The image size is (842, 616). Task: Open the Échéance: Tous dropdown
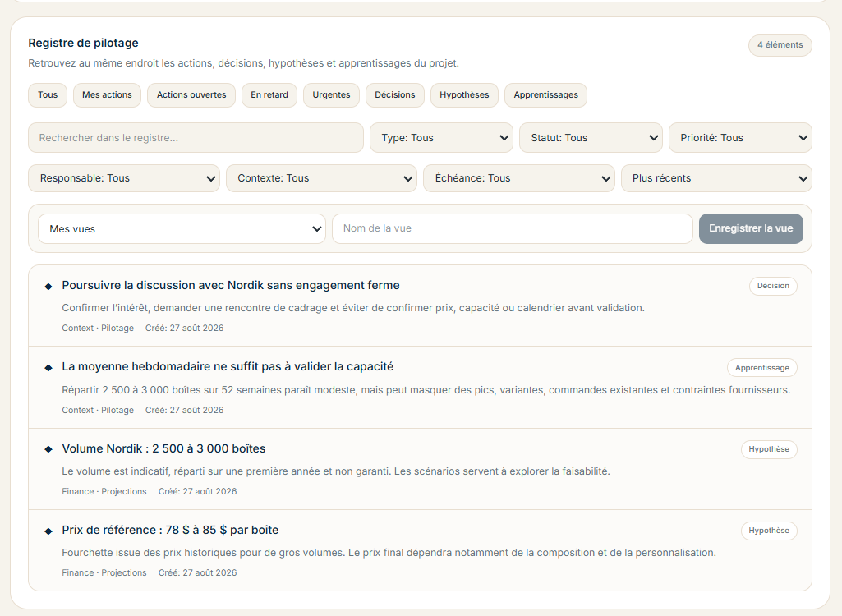pos(518,178)
